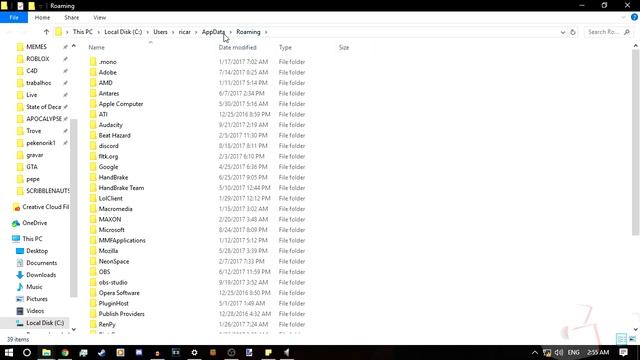Open Trove pinned folder

[x=33, y=131]
